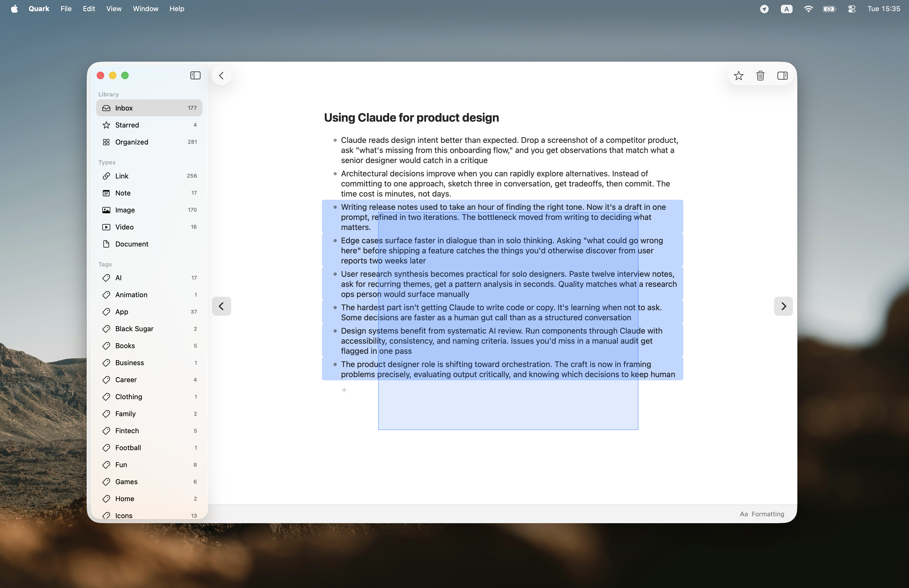Screen dimensions: 909x588
Task: Open the Edit menu
Action: [89, 8]
